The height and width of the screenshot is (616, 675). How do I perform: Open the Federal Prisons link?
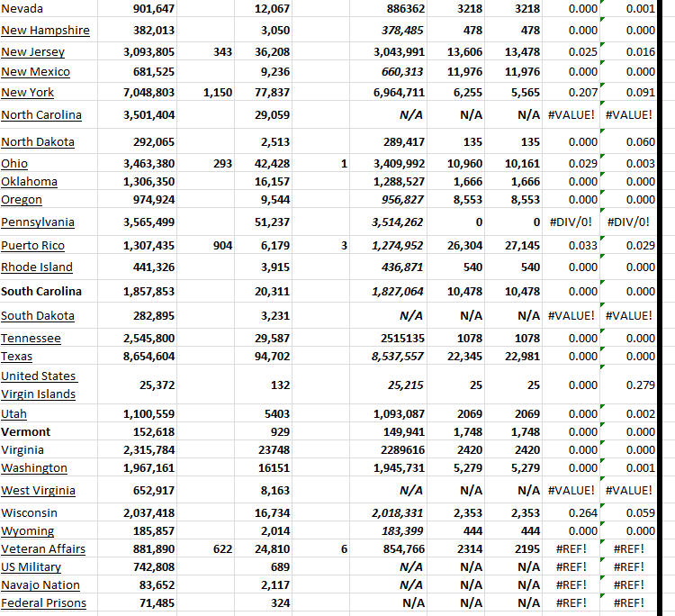43,603
